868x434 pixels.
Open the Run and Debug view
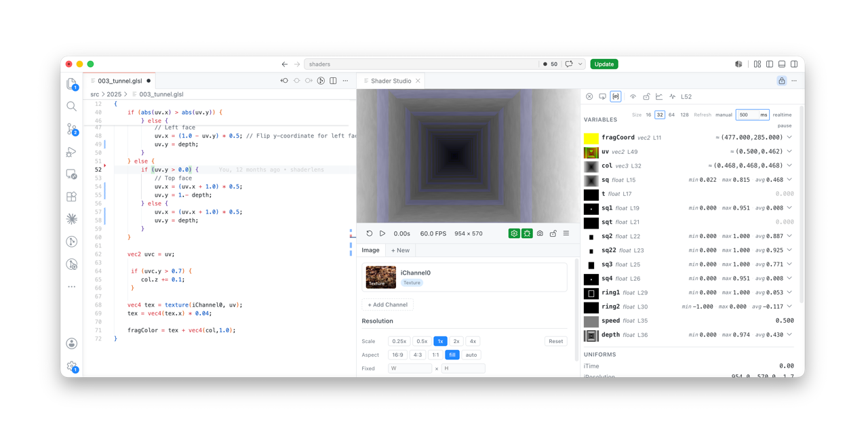(72, 152)
